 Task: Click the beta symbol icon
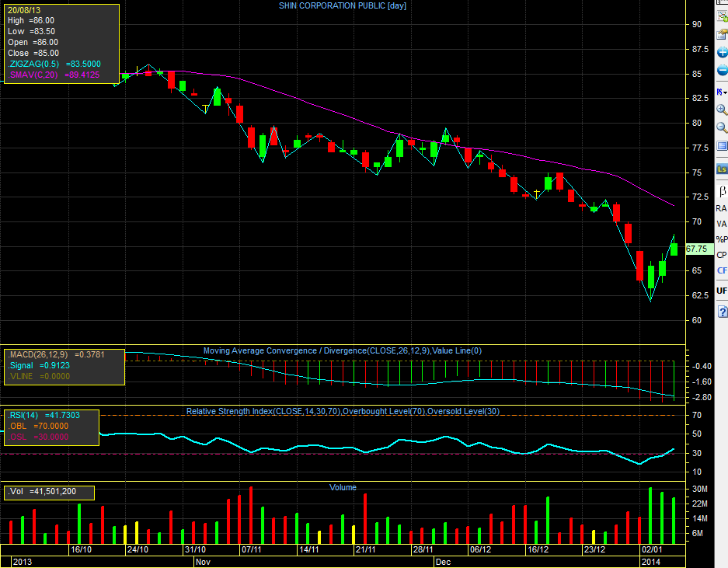(x=722, y=190)
